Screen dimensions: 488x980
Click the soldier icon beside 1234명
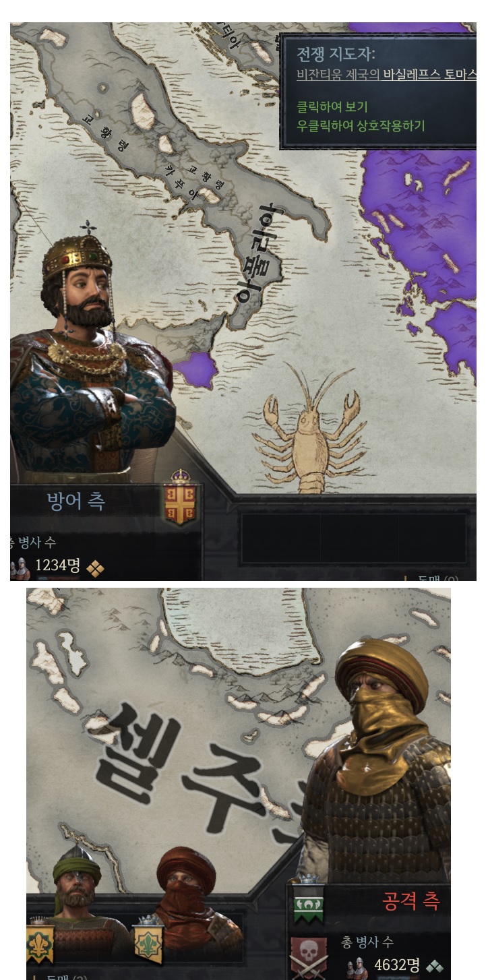[x=20, y=568]
